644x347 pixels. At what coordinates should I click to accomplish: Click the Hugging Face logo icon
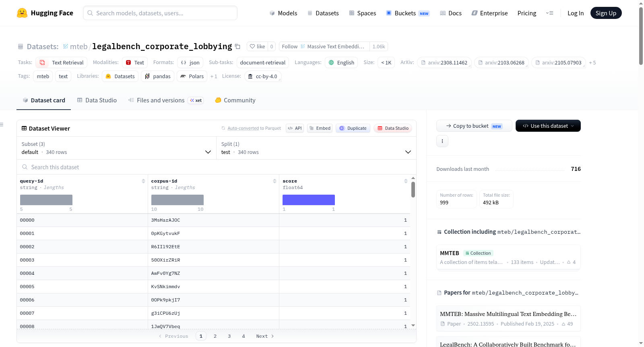tap(22, 13)
